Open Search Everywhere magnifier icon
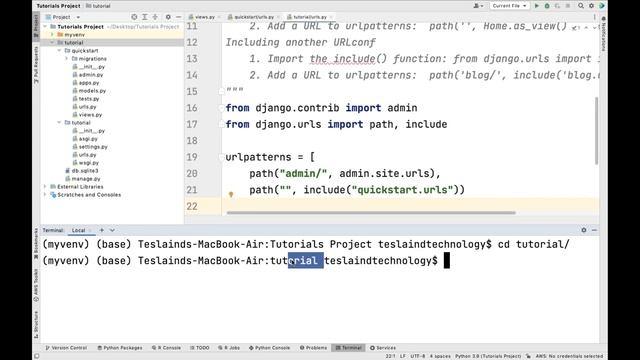640x360 pixels. tap(581, 6)
